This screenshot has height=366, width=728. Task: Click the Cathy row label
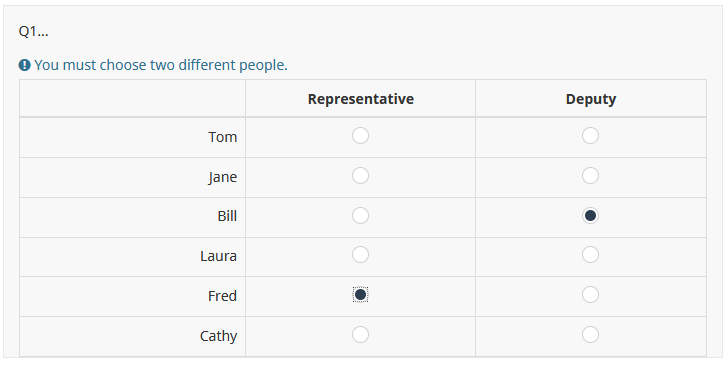click(x=218, y=336)
